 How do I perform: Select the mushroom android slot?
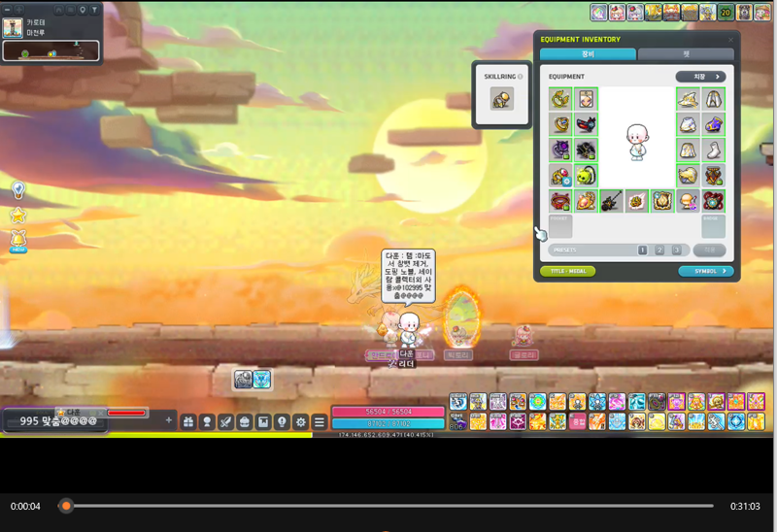(x=689, y=201)
